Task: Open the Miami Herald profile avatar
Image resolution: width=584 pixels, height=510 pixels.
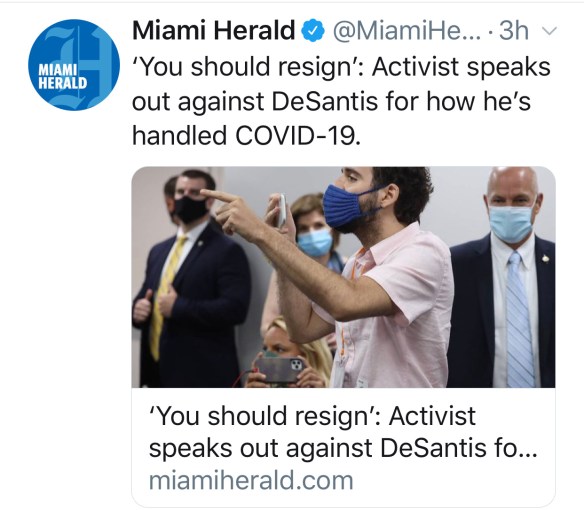Action: (x=74, y=65)
